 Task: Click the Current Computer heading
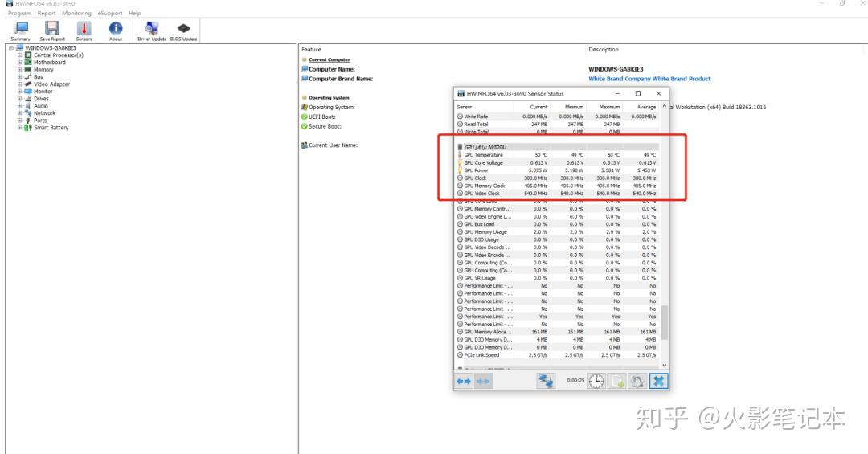tap(330, 59)
